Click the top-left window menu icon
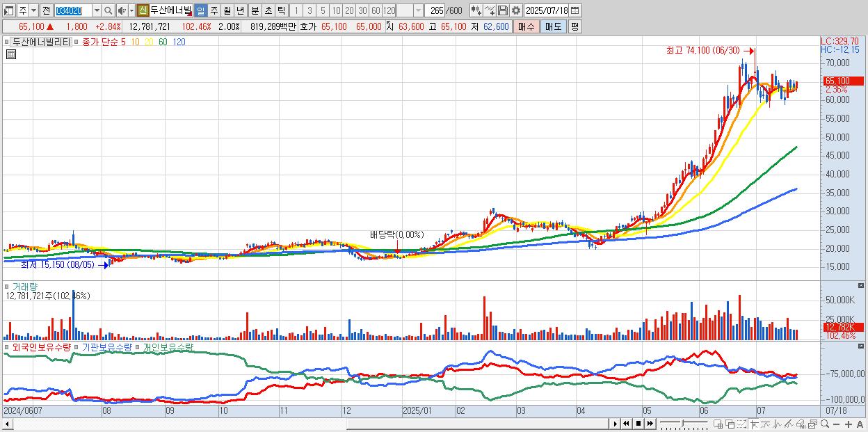Image resolution: width=868 pixels, height=432 pixels. tap(8, 10)
